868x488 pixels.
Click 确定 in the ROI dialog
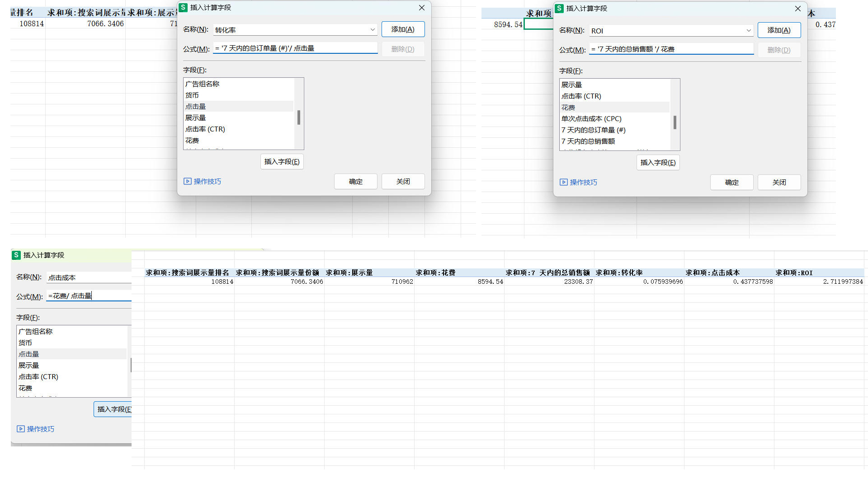coord(731,182)
